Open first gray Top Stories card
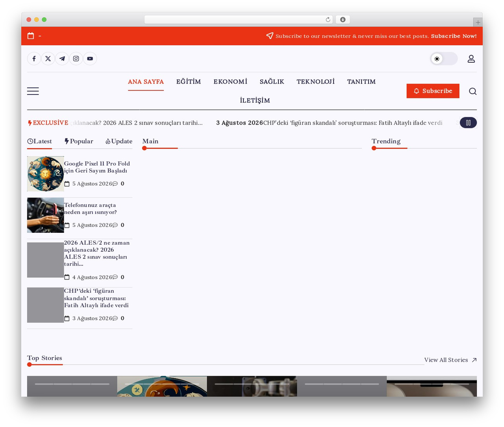Screen dimensions: 504x427 (72, 386)
